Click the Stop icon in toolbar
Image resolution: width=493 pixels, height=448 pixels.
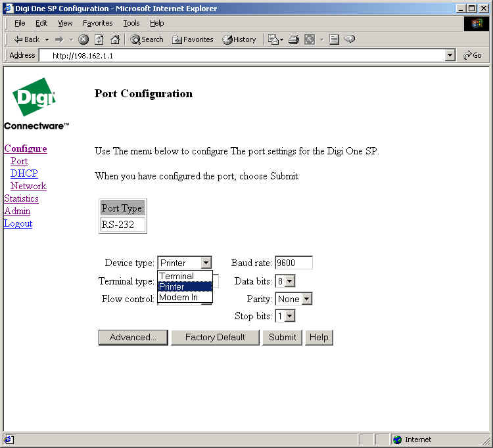(83, 39)
